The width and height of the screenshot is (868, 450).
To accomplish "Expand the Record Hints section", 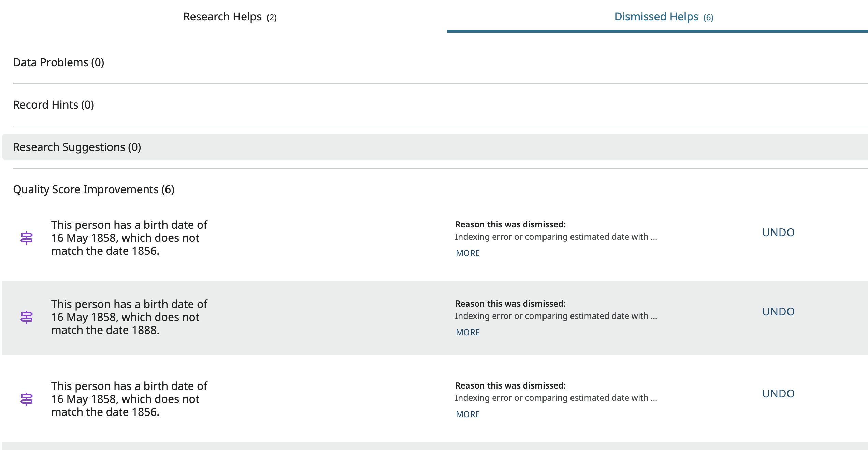I will pos(54,105).
